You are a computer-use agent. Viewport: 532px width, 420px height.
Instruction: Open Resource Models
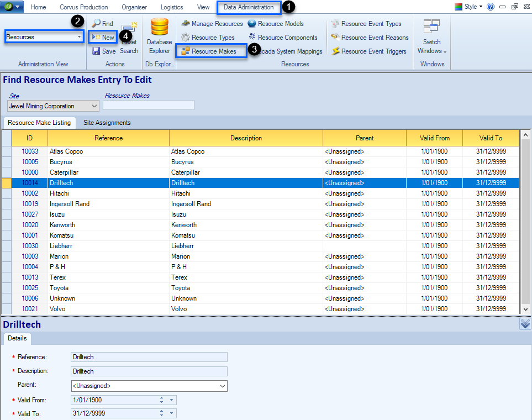tap(276, 23)
